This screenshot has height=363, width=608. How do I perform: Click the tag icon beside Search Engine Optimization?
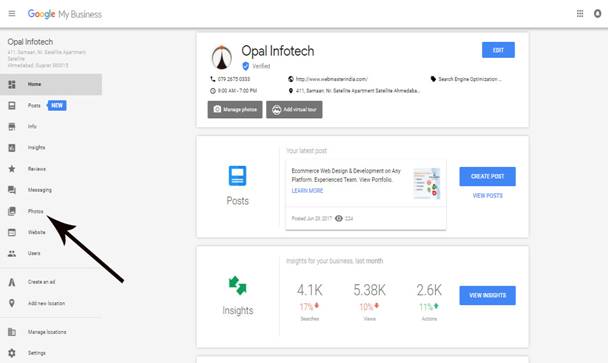click(433, 79)
